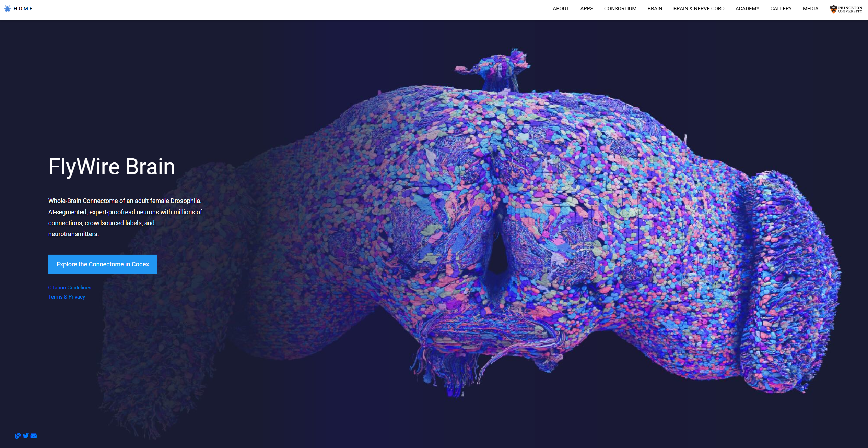
Task: Go to the HOME link
Action: coord(23,9)
